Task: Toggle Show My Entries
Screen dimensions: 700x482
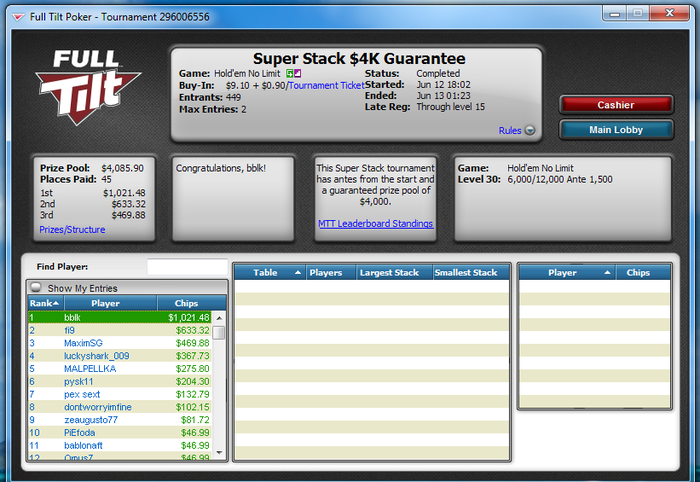Action: 36,287
